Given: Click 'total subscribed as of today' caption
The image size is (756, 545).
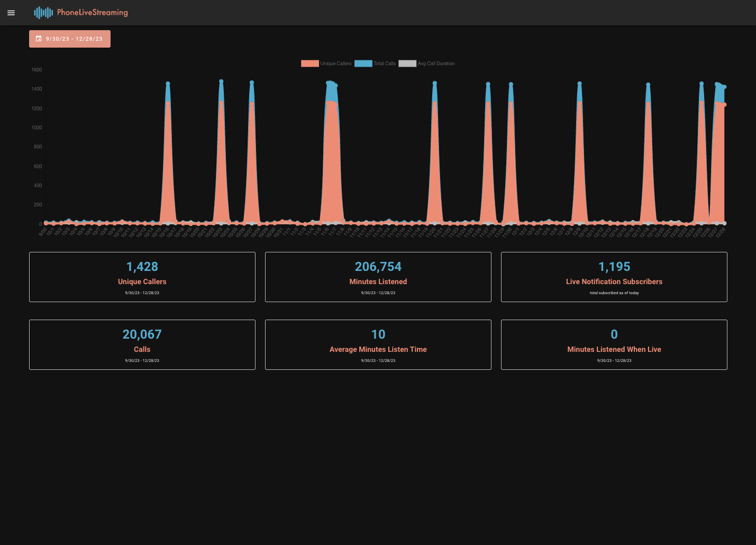Looking at the screenshot, I should [614, 293].
